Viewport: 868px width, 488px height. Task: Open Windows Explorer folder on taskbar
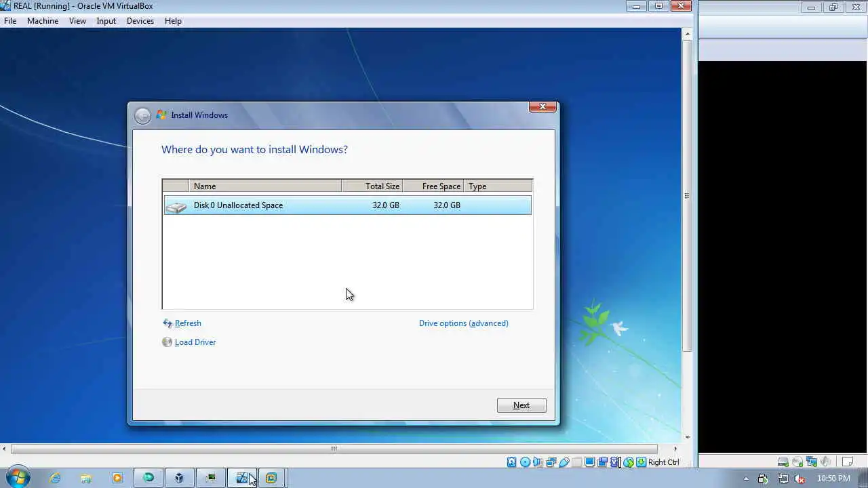point(86,478)
